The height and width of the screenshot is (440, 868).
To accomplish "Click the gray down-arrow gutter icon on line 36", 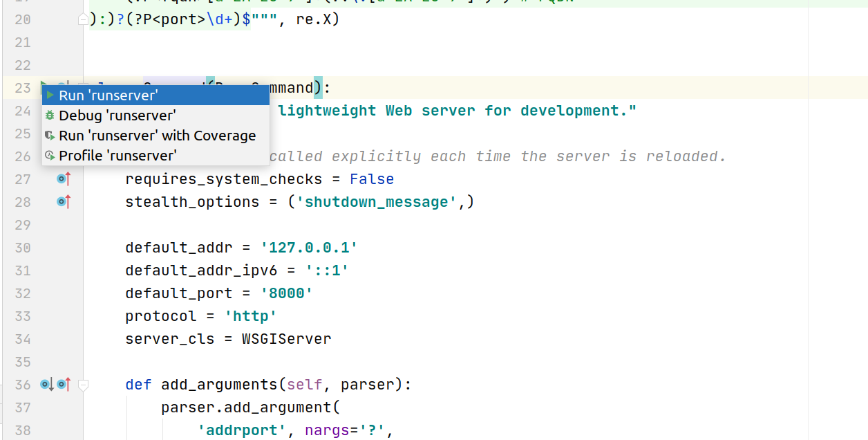I will click(x=47, y=384).
